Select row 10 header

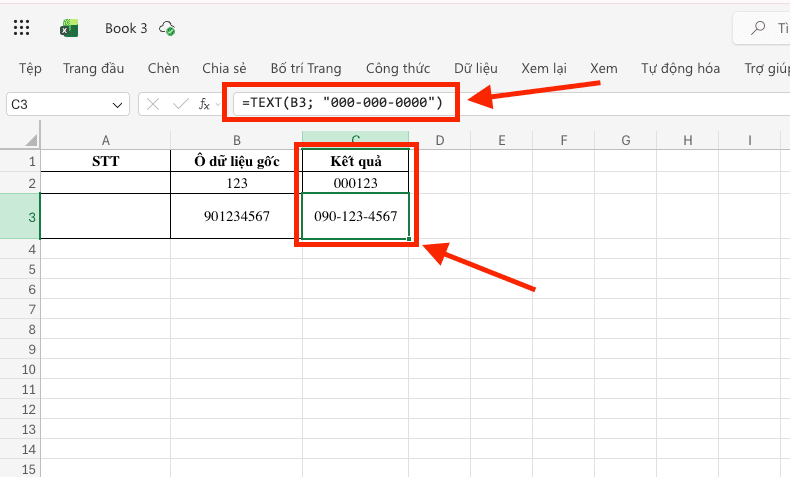click(20, 369)
